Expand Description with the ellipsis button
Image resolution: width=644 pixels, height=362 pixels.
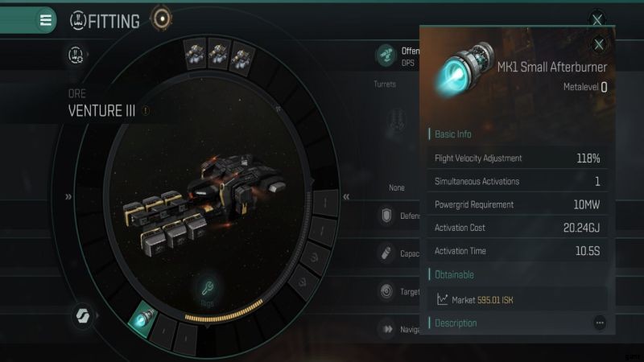coord(600,323)
